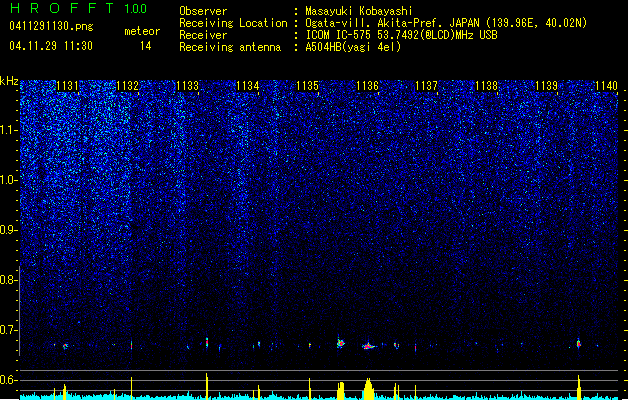Click the 0.7 kHz axis label
Viewport: 629px width, 400px height.
pyautogui.click(x=9, y=330)
